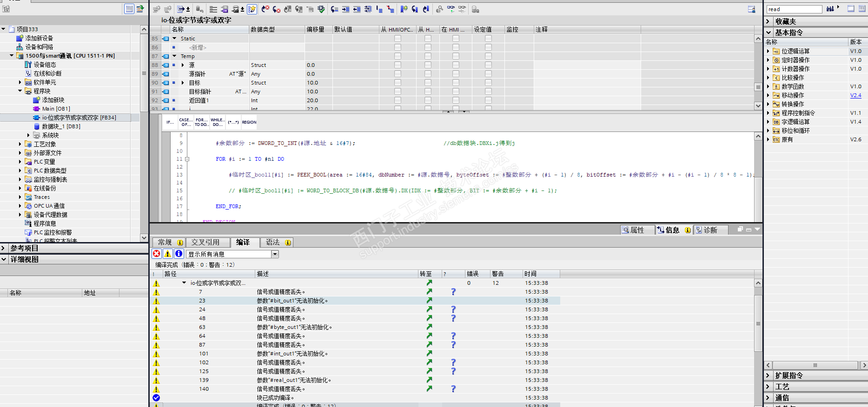Screen dimensions: 868x407
Task: Show error messages filter icon
Action: click(157, 254)
